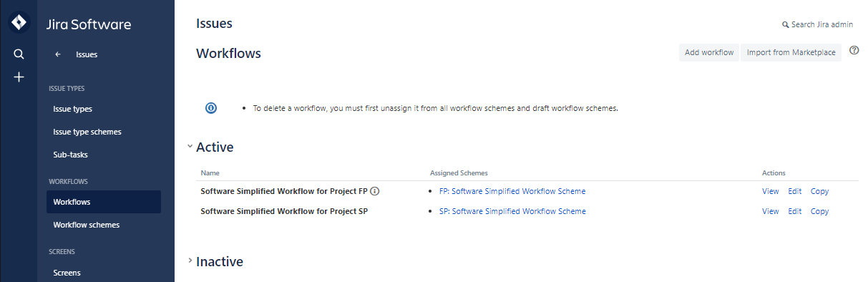This screenshot has height=282, width=868.
Task: Click the back arrow beside Issues
Action: coord(58,54)
